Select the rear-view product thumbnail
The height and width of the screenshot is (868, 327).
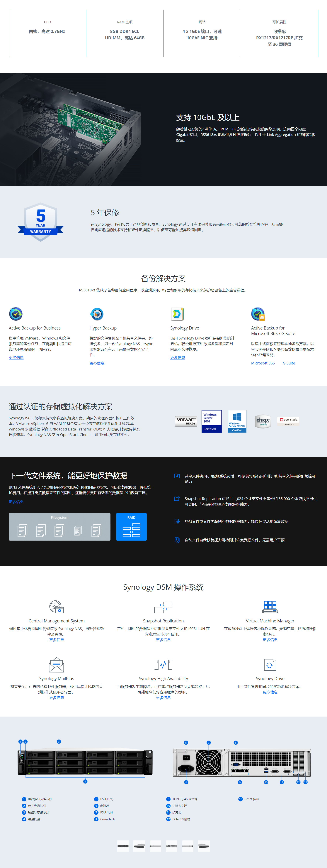[x=171, y=846]
